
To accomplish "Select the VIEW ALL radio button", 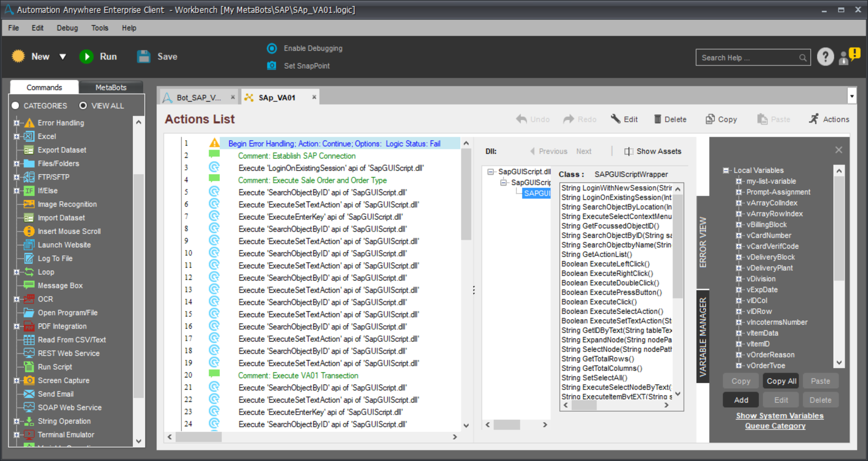I will point(83,106).
